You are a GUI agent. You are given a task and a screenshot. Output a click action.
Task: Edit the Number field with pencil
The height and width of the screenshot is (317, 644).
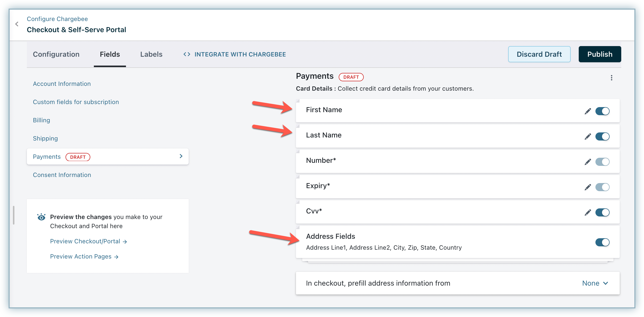click(588, 162)
